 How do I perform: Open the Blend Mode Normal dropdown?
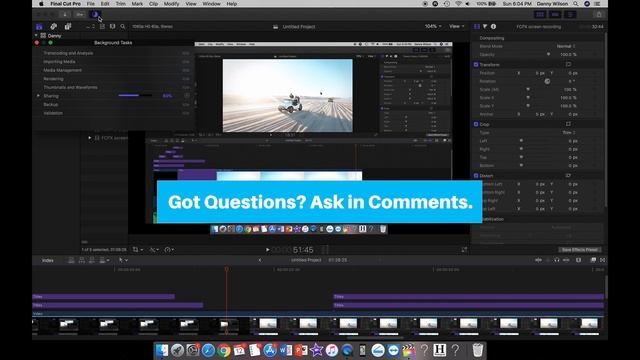(x=566, y=46)
